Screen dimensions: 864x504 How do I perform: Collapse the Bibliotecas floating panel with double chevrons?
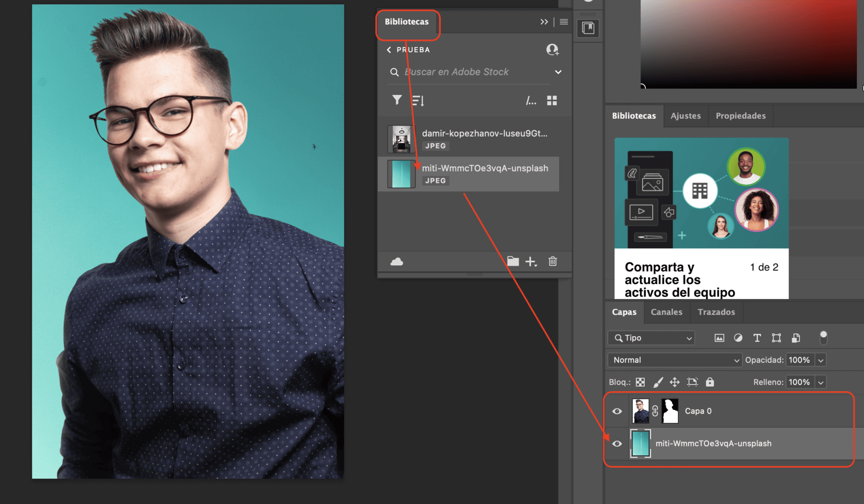point(544,22)
